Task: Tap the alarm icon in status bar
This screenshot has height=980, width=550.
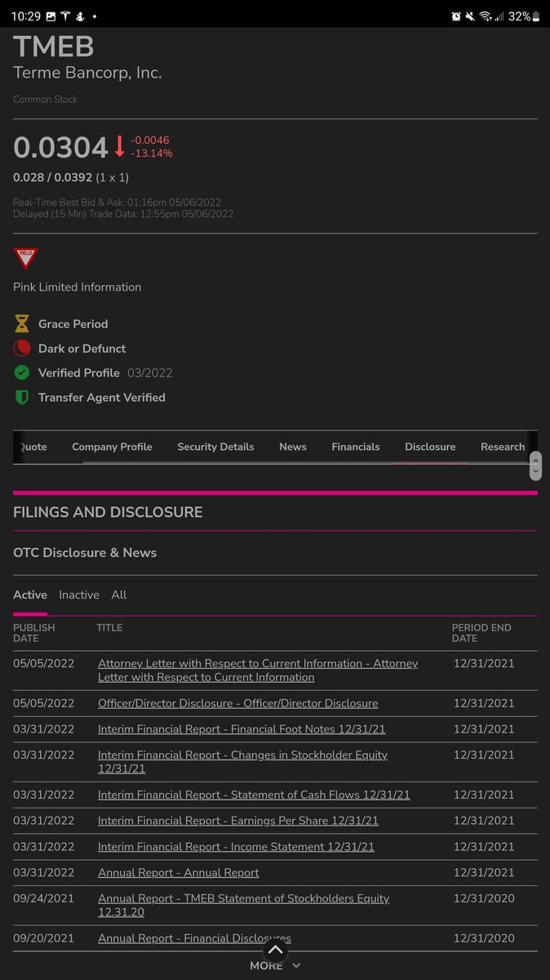Action: [456, 16]
